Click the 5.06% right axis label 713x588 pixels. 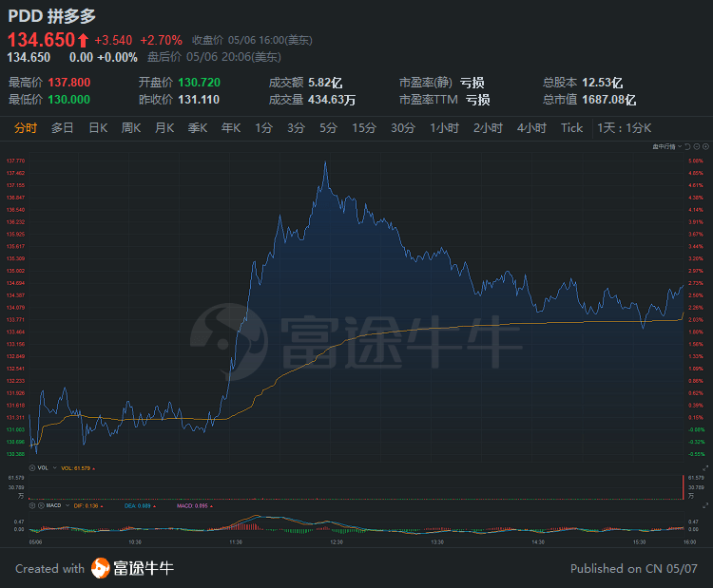pyautogui.click(x=695, y=161)
